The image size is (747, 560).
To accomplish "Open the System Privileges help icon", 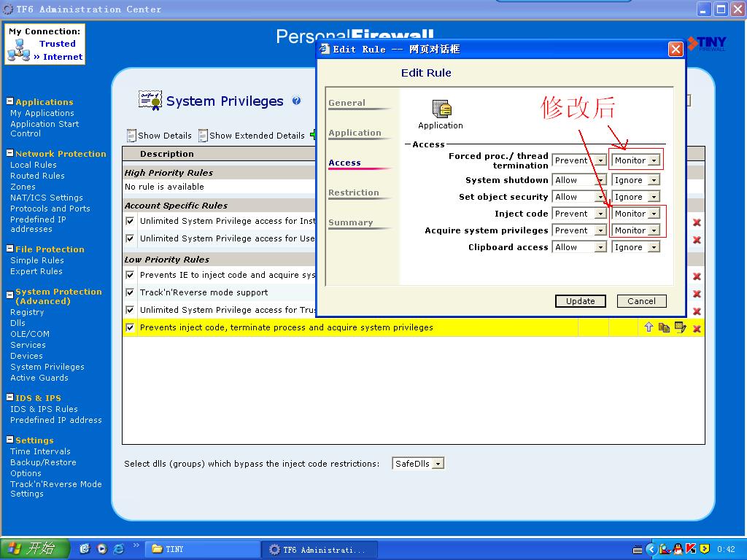I will click(296, 101).
